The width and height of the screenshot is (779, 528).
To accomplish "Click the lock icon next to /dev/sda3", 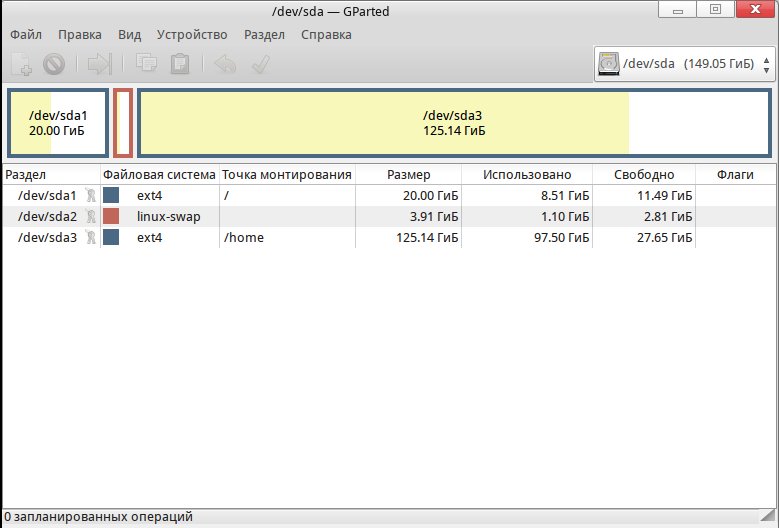I will [x=90, y=237].
